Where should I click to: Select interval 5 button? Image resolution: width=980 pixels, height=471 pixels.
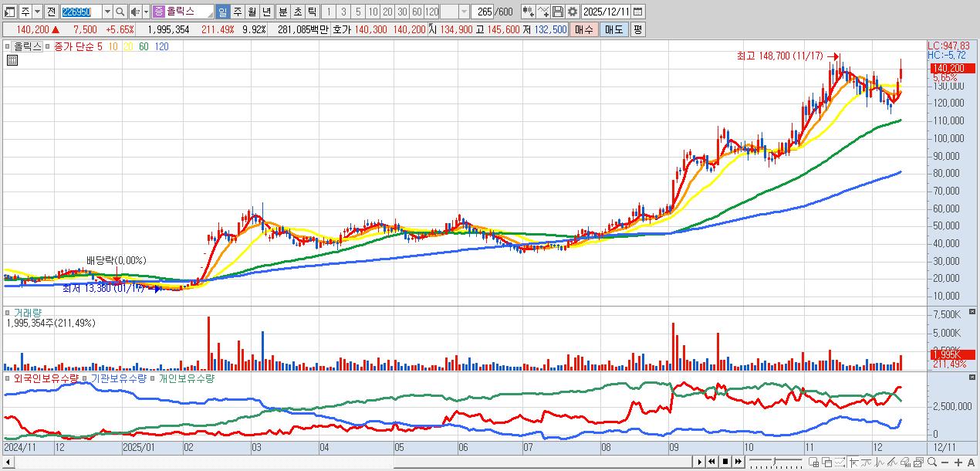coord(358,12)
